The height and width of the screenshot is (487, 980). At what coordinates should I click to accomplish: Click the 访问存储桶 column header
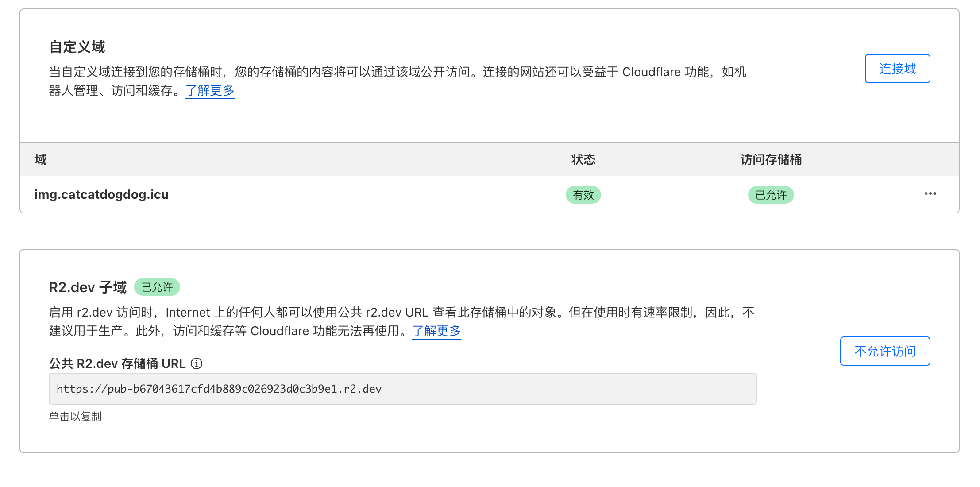pyautogui.click(x=771, y=159)
